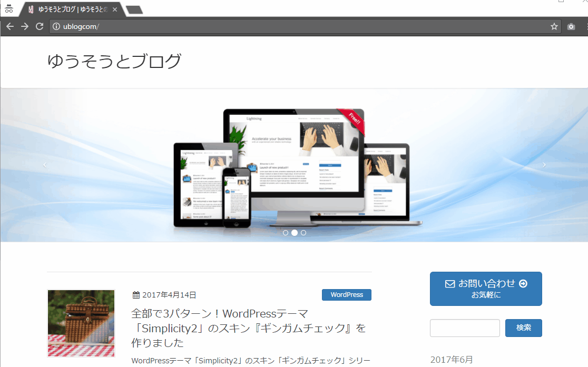Viewport: 588px width, 367px height.
Task: Open a new browser tab
Action: 134,9
